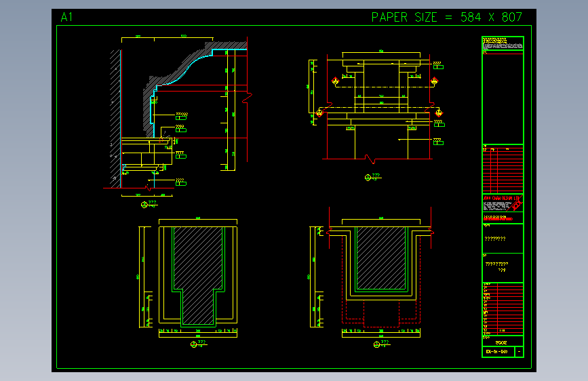
Task: Select the 2002 text in the title block
Action: 501,342
